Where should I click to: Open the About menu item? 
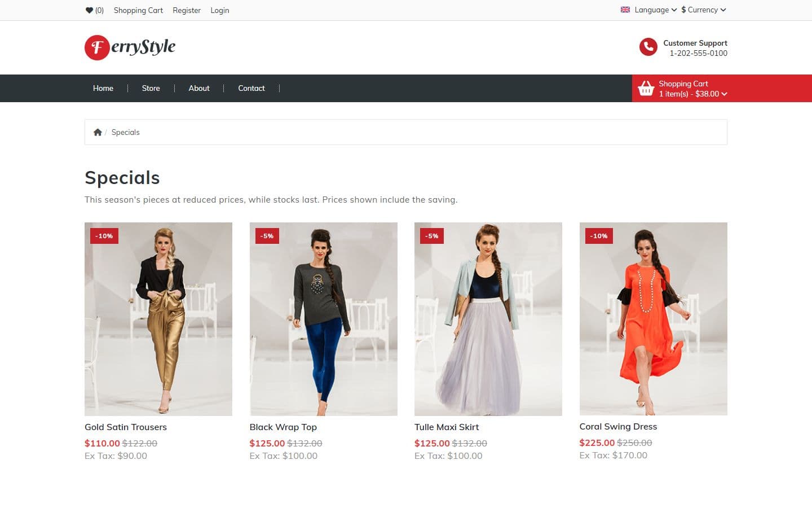pos(199,88)
